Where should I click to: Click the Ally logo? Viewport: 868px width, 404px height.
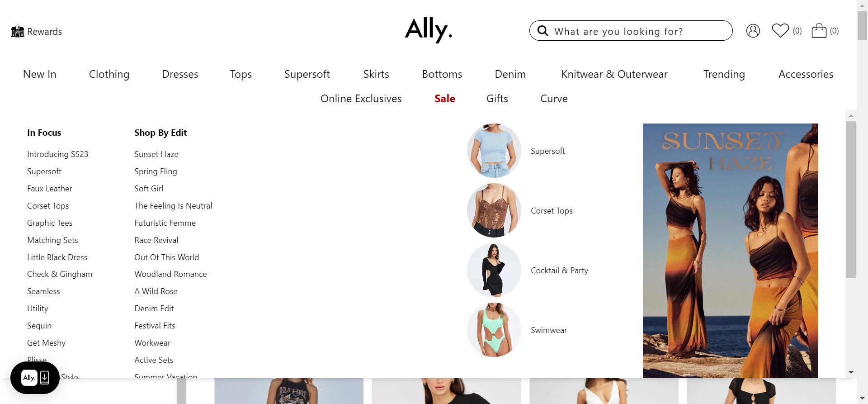(428, 29)
